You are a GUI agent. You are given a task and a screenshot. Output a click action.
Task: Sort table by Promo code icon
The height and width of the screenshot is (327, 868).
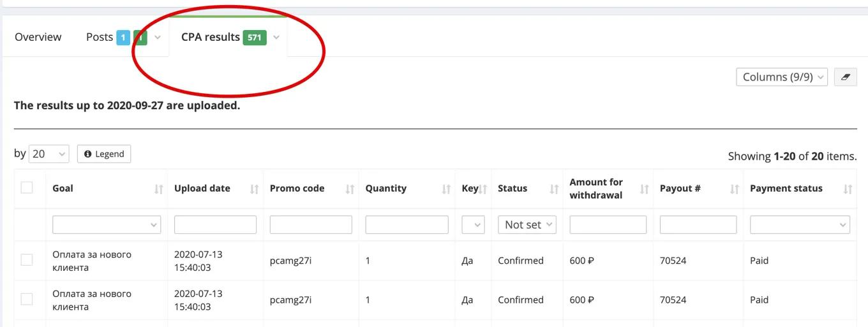pos(350,189)
